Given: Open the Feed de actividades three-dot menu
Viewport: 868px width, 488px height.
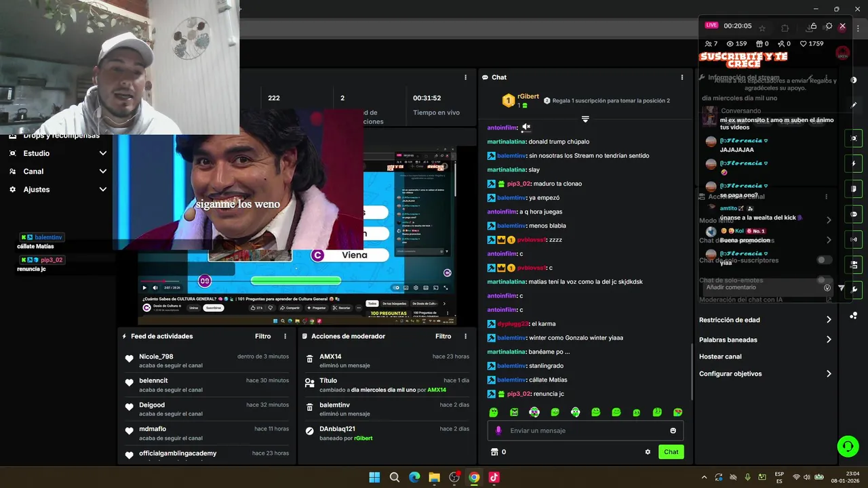Looking at the screenshot, I should [285, 336].
